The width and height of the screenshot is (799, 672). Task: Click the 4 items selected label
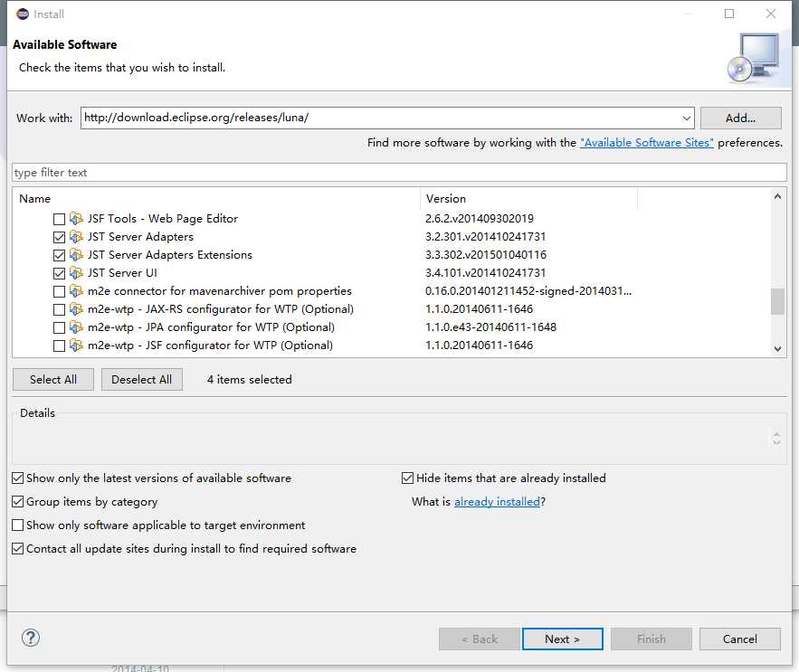click(x=249, y=380)
